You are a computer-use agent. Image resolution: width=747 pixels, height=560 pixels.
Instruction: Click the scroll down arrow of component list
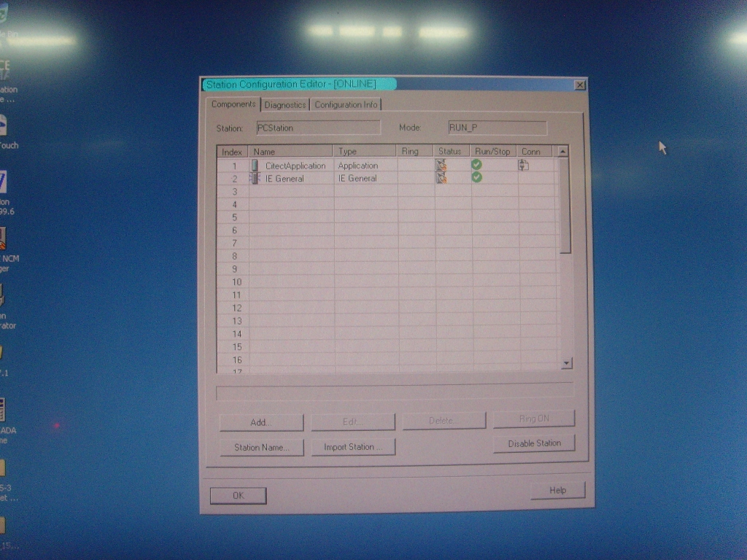(x=567, y=363)
